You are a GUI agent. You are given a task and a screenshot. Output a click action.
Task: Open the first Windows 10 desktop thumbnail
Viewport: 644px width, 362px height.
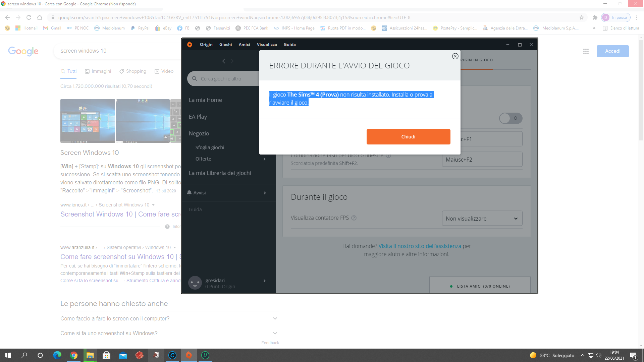[88, 121]
